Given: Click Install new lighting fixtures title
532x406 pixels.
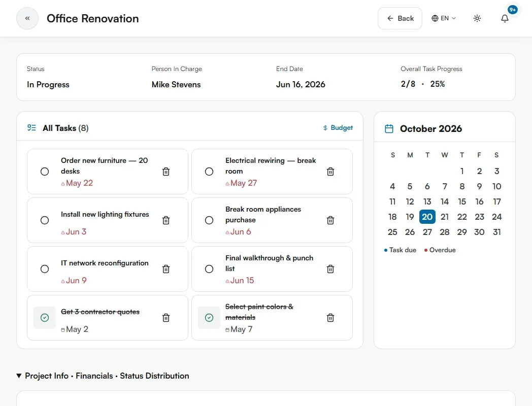Looking at the screenshot, I should 105,214.
